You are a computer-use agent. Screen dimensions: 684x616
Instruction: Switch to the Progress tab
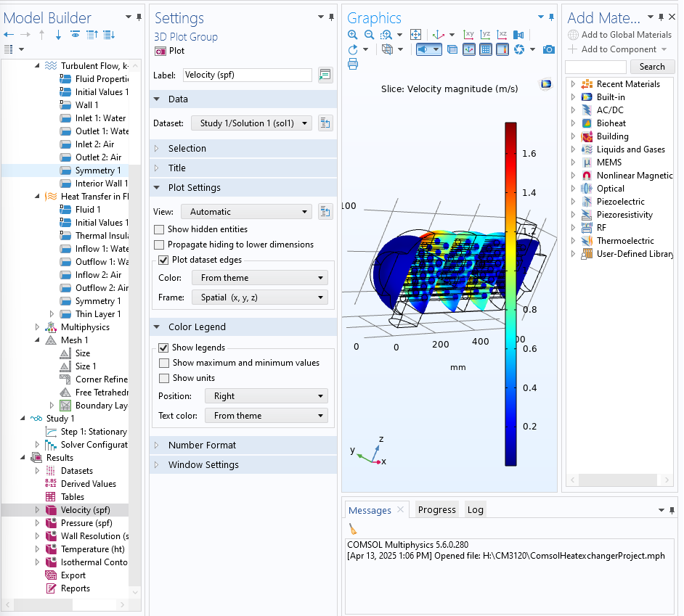(x=436, y=510)
